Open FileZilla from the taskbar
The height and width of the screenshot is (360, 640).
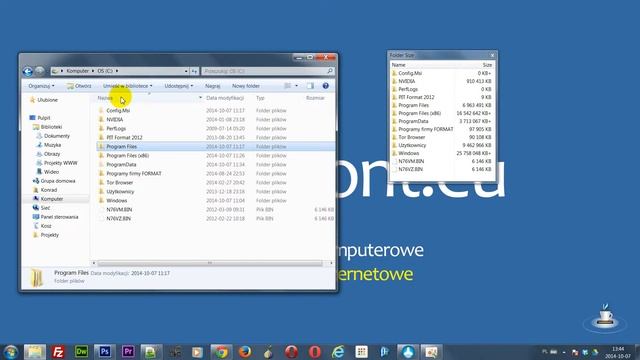point(58,352)
